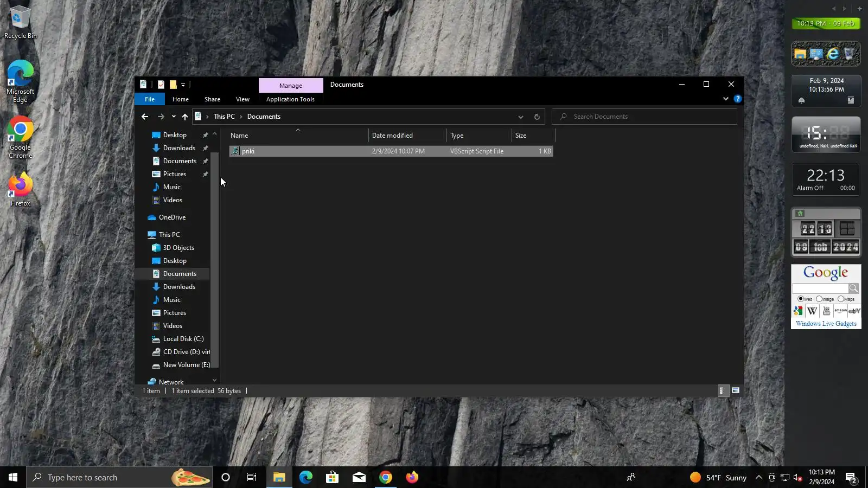
Task: Open Task View from the taskbar
Action: 252,477
